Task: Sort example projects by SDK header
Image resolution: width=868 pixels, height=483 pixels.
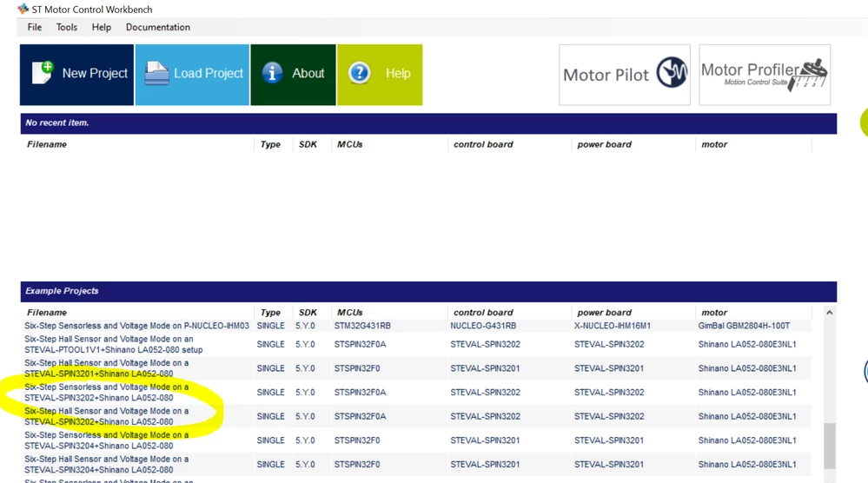Action: [x=308, y=313]
